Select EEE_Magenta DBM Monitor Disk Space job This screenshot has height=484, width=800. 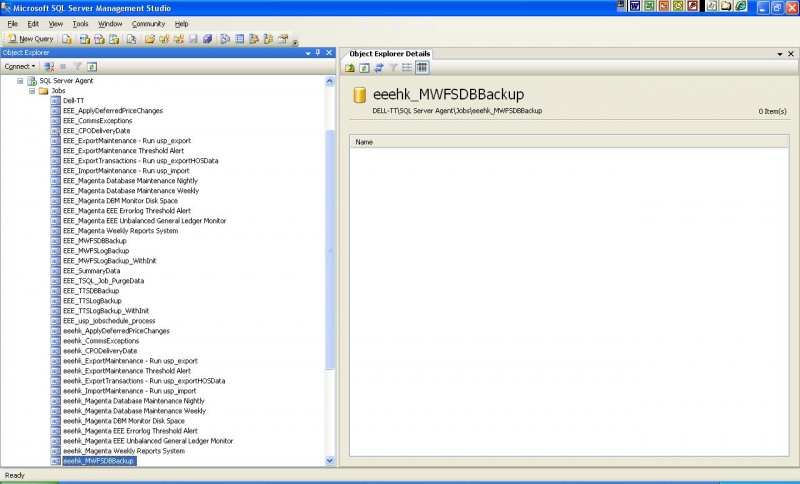tap(120, 201)
